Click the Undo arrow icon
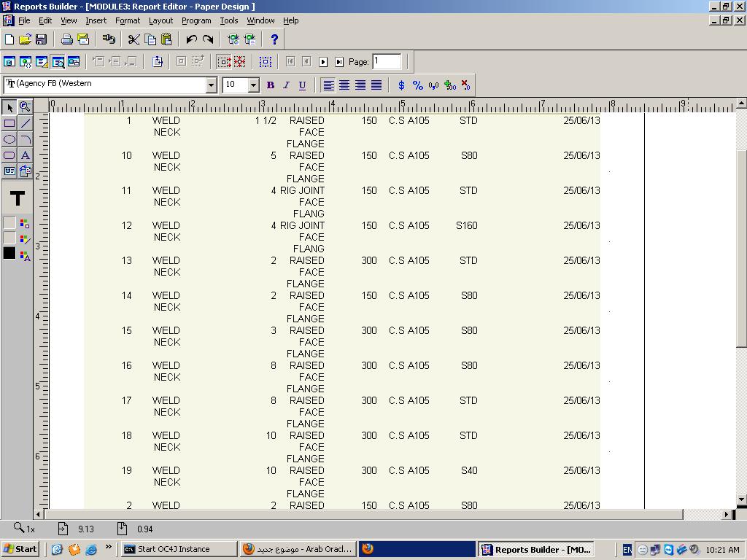Viewport: 747px width, 560px height. click(191, 39)
